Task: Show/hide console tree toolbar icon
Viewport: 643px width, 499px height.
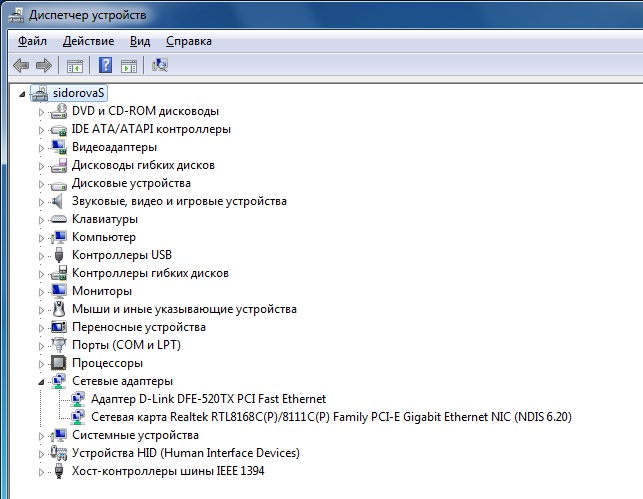Action: click(75, 66)
